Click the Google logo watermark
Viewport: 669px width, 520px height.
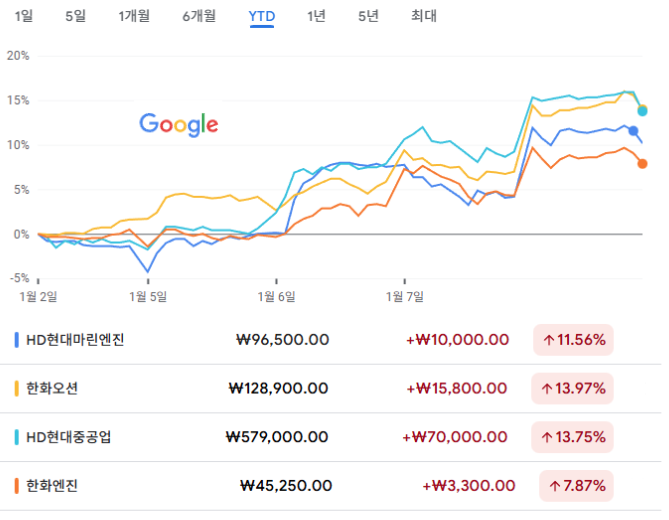[179, 124]
